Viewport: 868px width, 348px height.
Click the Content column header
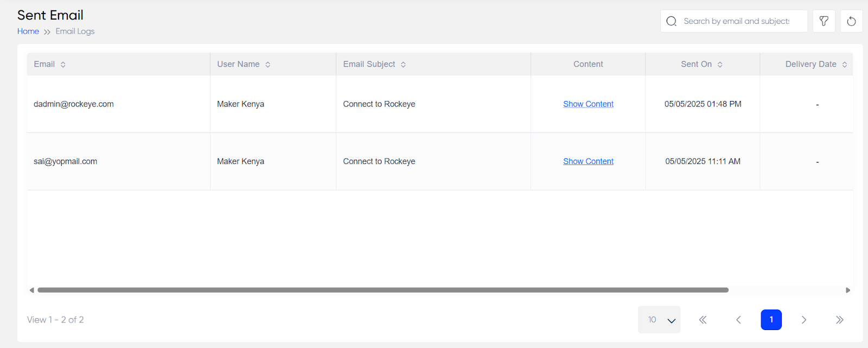pos(588,64)
